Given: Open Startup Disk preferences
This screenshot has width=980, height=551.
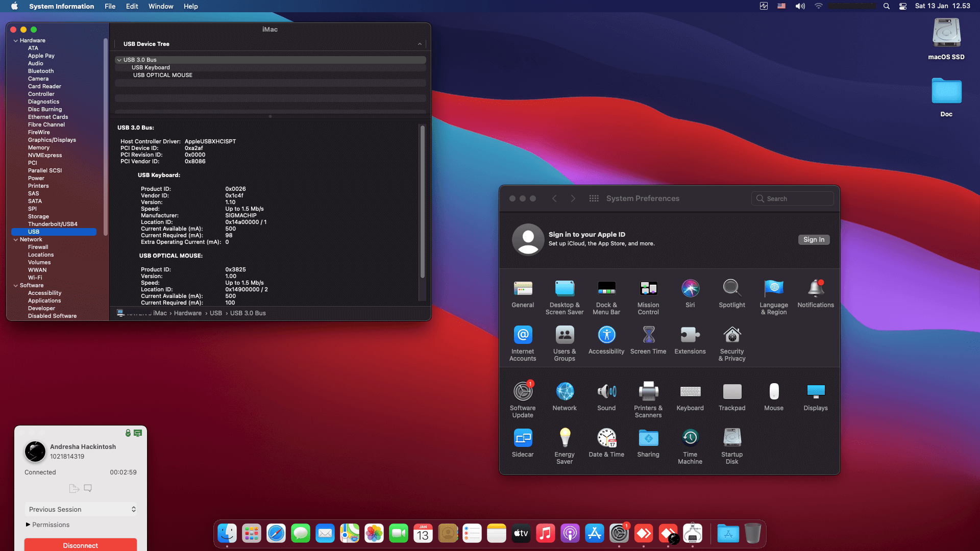Looking at the screenshot, I should (x=732, y=447).
